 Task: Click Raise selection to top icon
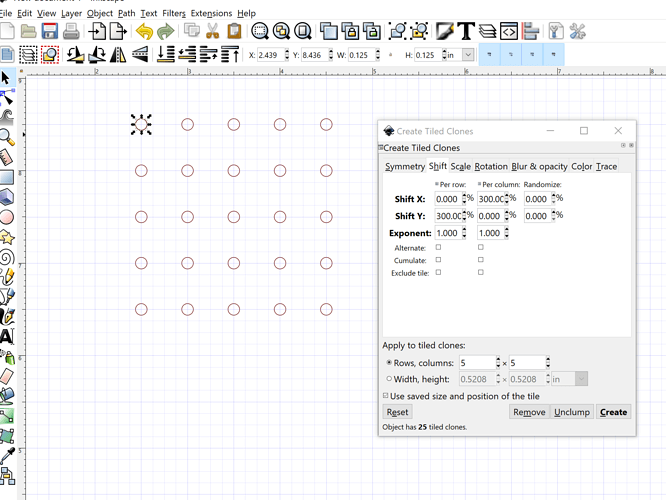(230, 55)
